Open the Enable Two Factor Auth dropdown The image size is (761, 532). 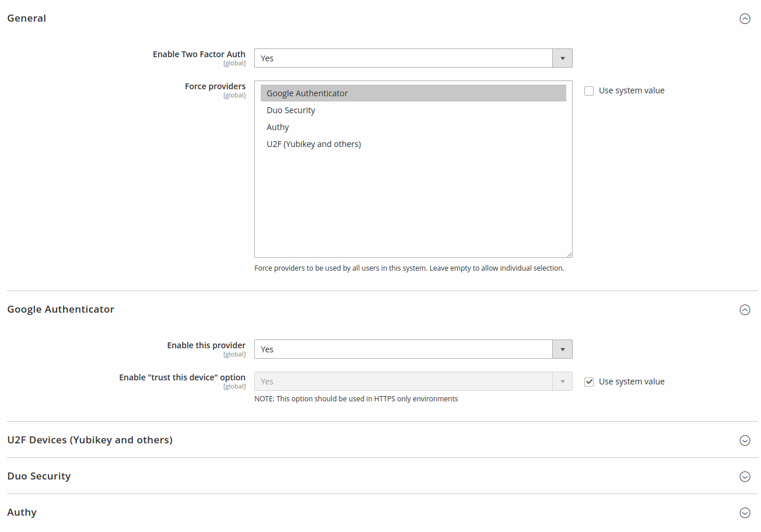click(408, 58)
